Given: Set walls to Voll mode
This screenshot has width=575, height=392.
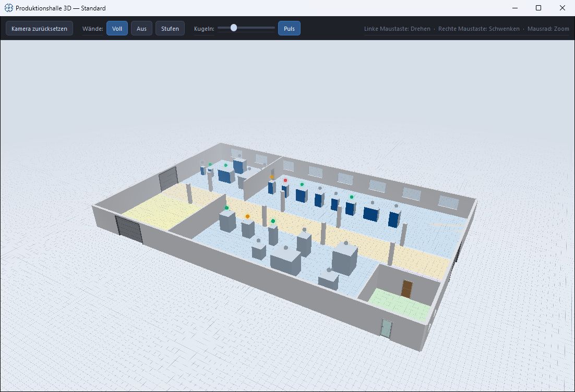Looking at the screenshot, I should pyautogui.click(x=117, y=28).
